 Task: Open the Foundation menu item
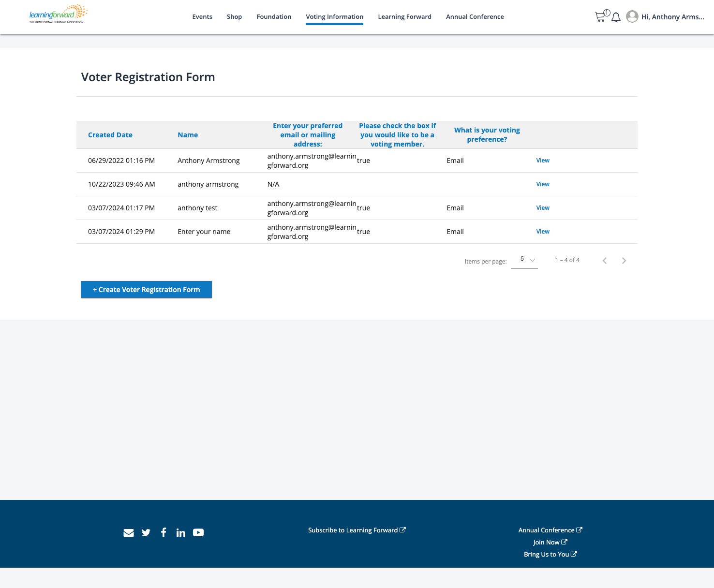[274, 17]
